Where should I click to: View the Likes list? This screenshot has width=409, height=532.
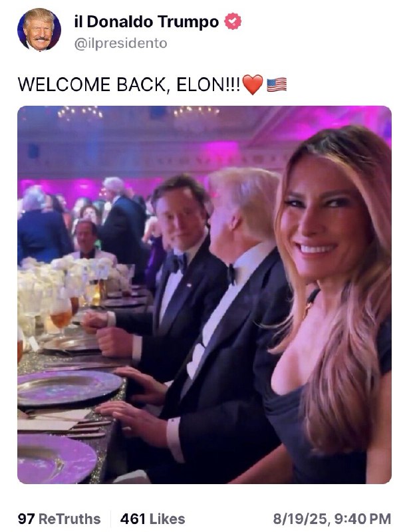click(x=153, y=519)
